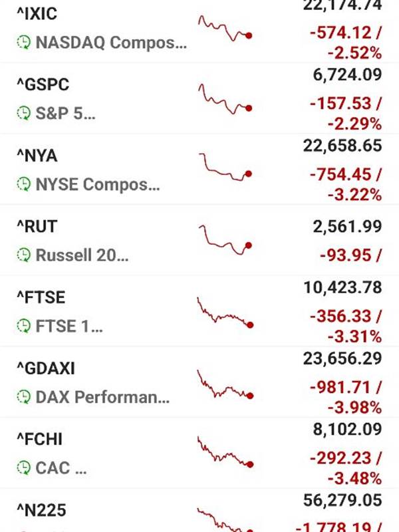Open the ^FTSE sparkline chart
The image size is (399, 532).
pyautogui.click(x=225, y=313)
